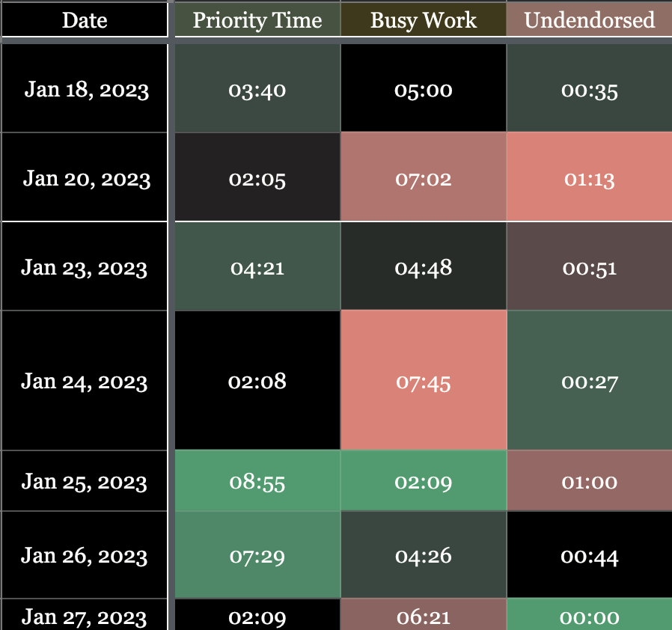Select the Jan 18, 2023 date cell
Viewport: 672px width, 630px height.
tap(86, 90)
